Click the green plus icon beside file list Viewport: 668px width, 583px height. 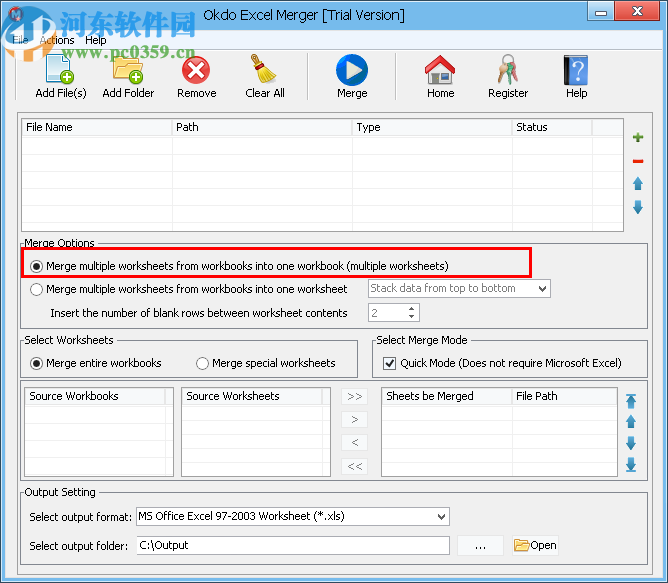pos(638,137)
